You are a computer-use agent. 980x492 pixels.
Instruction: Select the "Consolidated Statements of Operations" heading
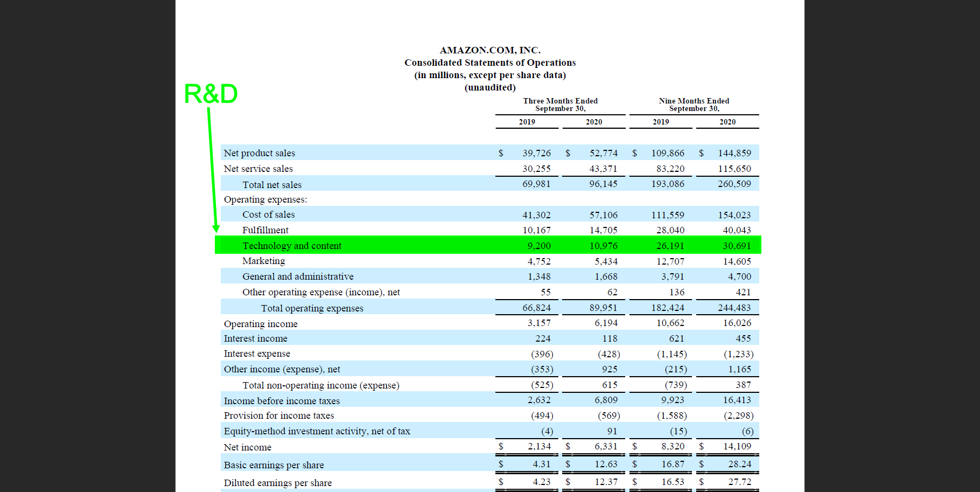(490, 63)
